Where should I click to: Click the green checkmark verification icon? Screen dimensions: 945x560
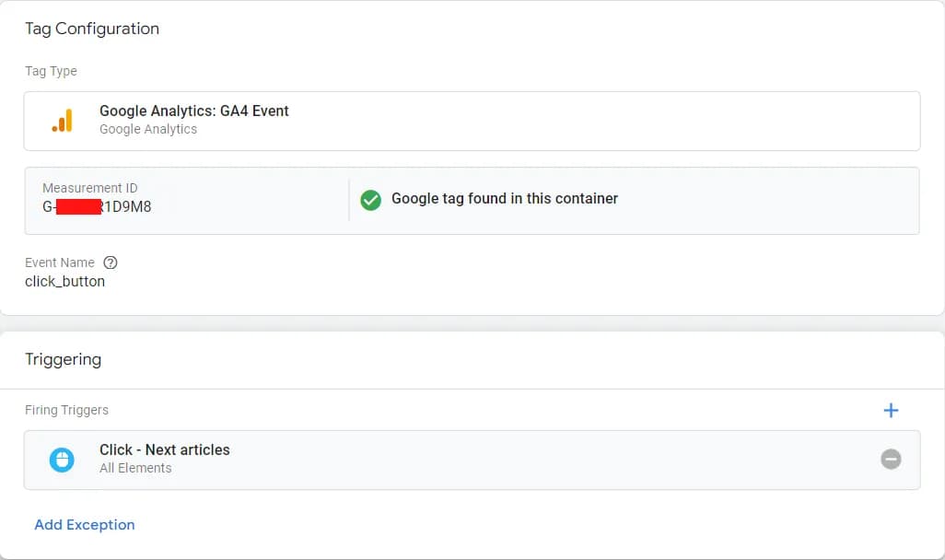pos(370,199)
